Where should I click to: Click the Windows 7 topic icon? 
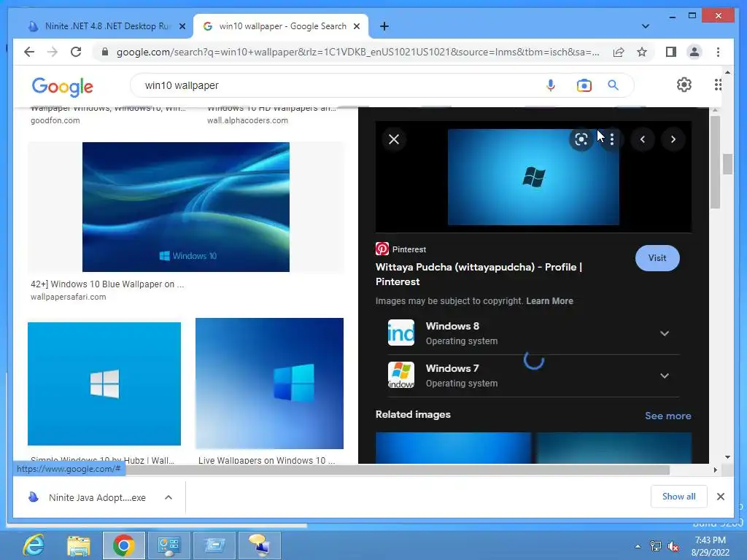[x=401, y=375]
